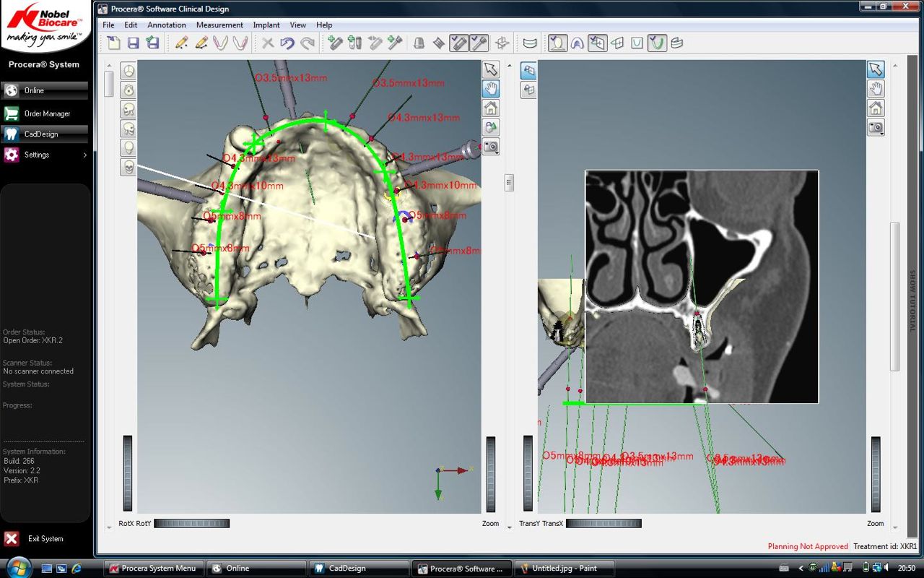Open the View menu

[298, 25]
